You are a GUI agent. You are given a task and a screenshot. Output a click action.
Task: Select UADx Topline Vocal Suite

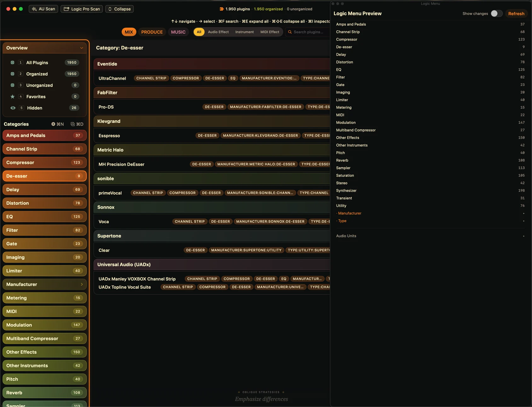[212, 287]
